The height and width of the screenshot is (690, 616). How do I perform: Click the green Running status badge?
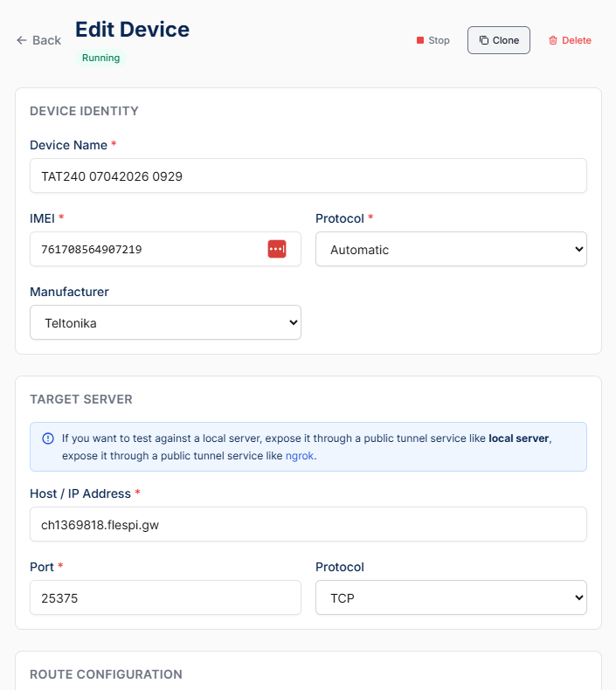100,58
